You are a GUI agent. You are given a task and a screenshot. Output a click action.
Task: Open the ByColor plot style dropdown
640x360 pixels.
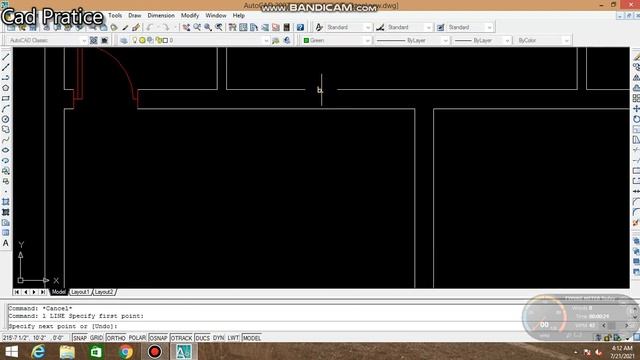(566, 40)
